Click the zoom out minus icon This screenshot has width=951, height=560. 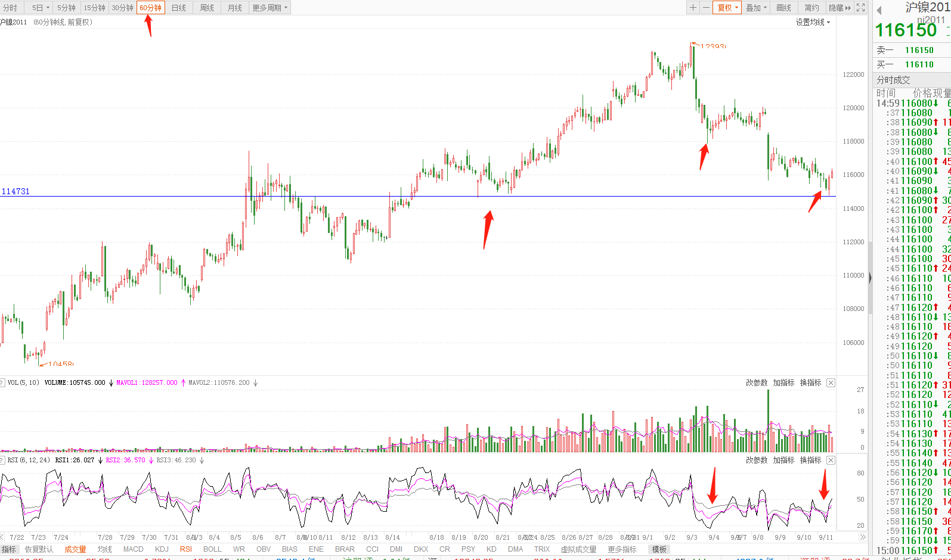click(x=706, y=8)
